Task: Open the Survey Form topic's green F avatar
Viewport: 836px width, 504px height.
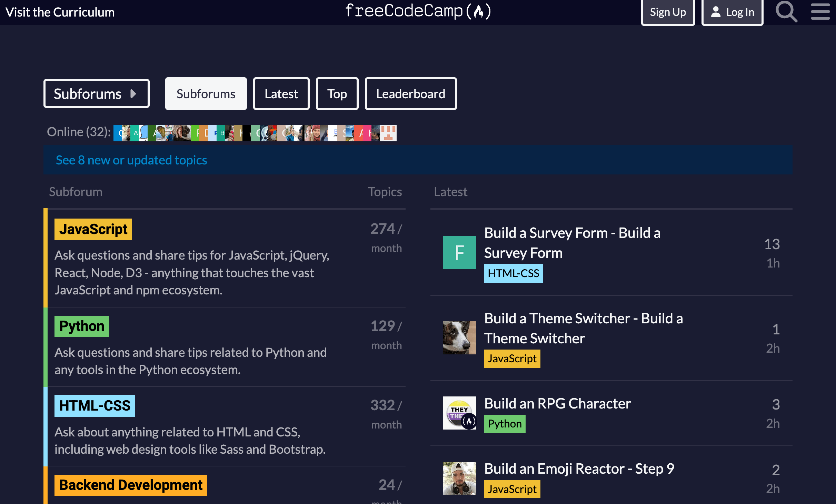Action: point(459,253)
